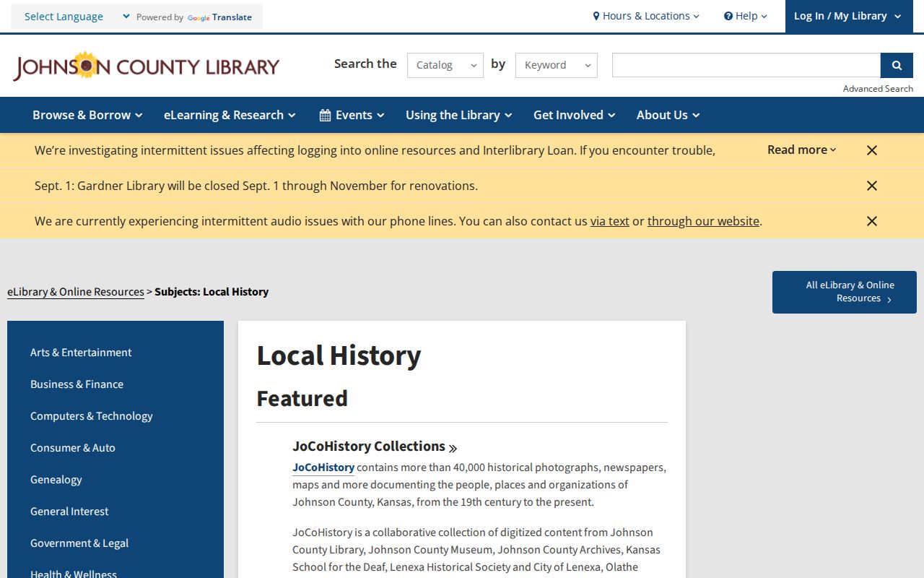Screen dimensions: 924x578
Task: Open the Using the Library menu
Action: (x=458, y=115)
